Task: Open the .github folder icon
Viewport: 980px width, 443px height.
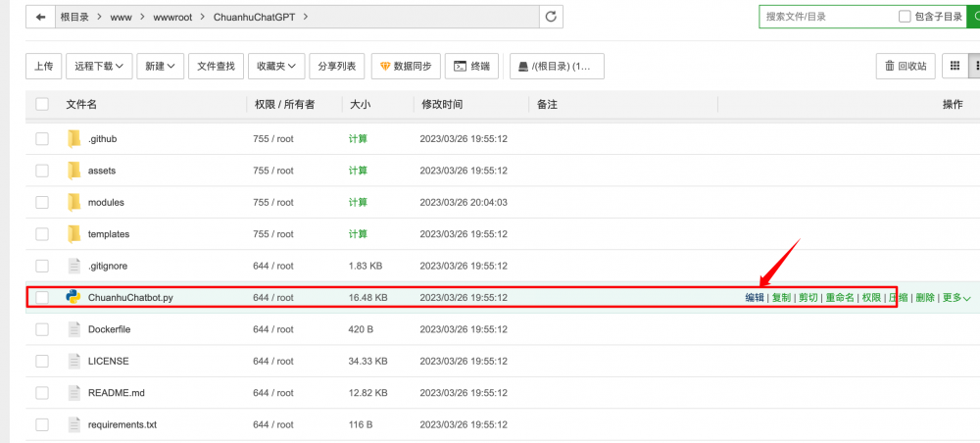Action: point(73,139)
